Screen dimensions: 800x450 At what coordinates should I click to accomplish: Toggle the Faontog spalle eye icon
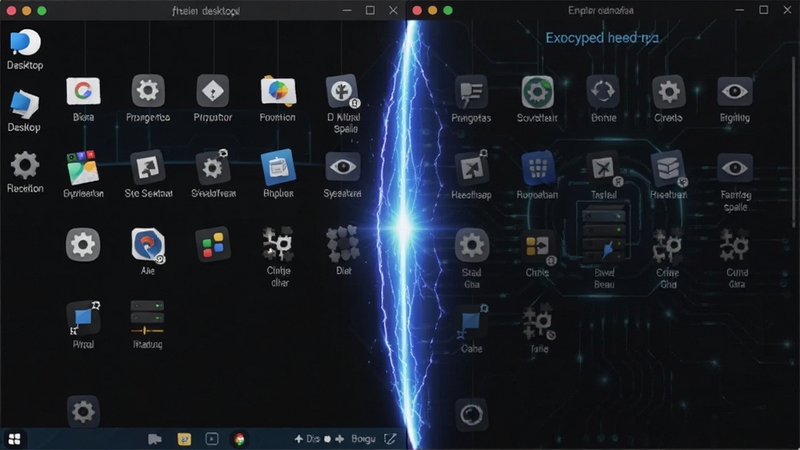click(x=735, y=168)
